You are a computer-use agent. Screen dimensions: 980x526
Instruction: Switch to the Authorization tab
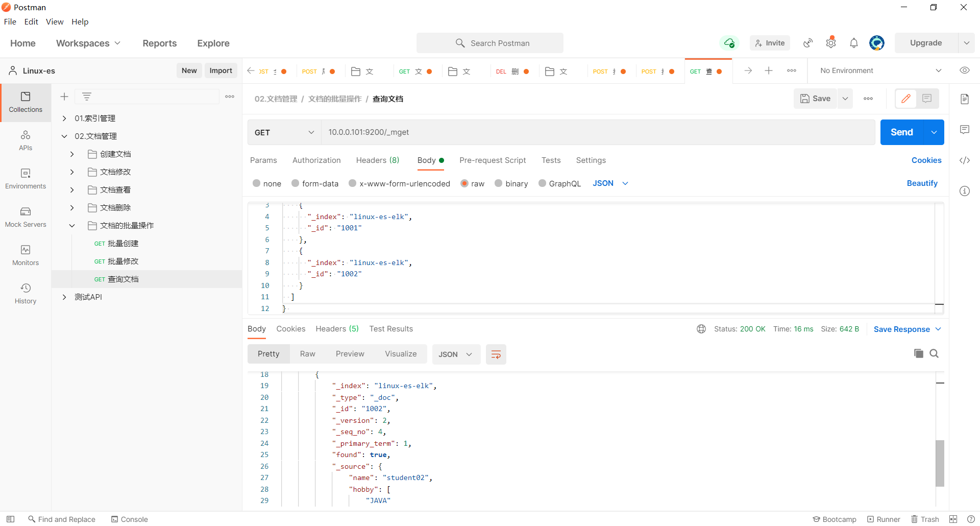tap(316, 160)
